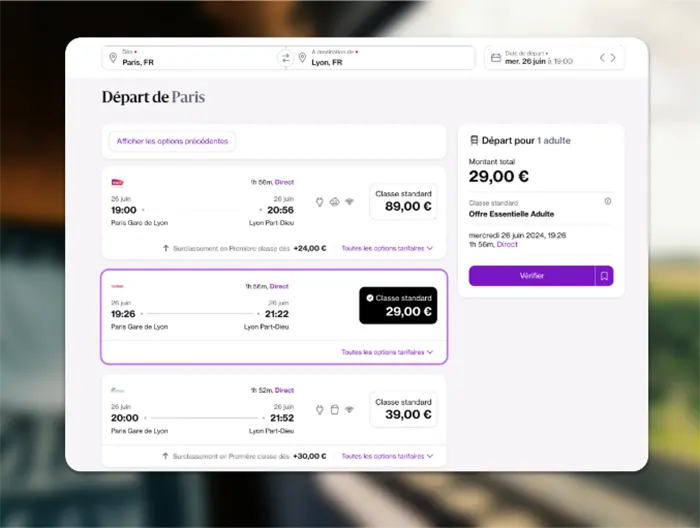700x528 pixels.
Task: Click the Direct link in the summary panel
Action: (508, 244)
